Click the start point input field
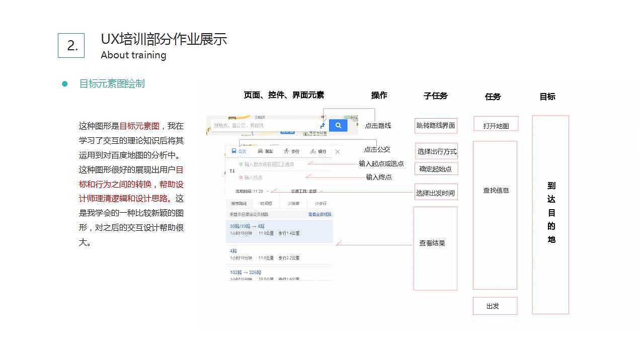Viewport: 644px width, 362px height. pos(284,164)
